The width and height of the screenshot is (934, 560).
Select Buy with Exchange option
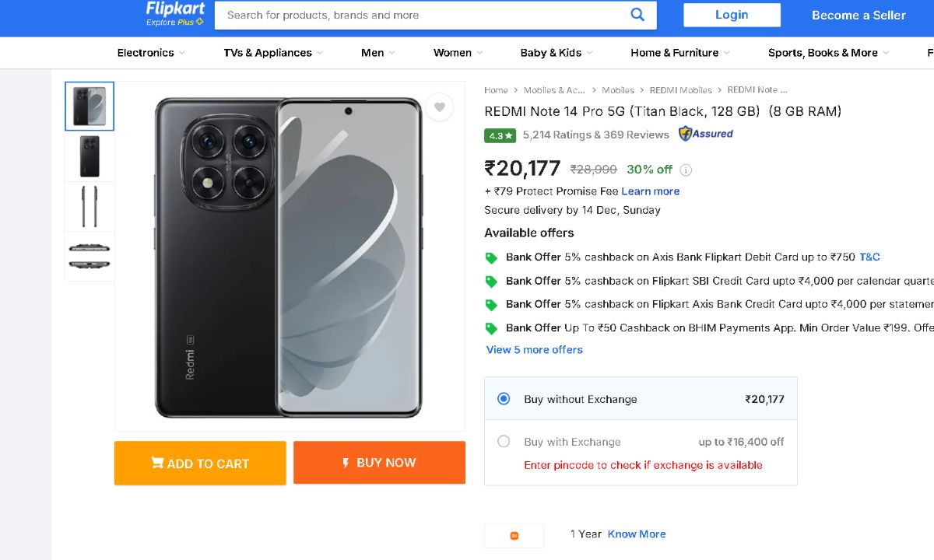(x=504, y=442)
